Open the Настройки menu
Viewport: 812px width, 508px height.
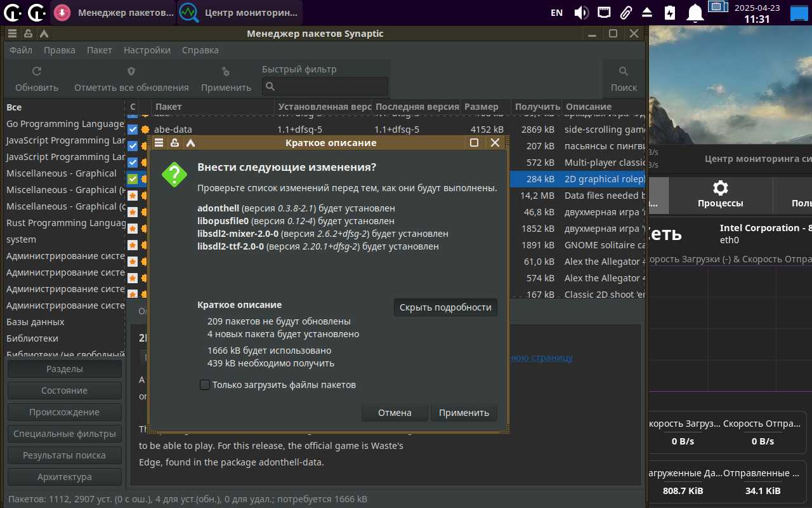(147, 50)
